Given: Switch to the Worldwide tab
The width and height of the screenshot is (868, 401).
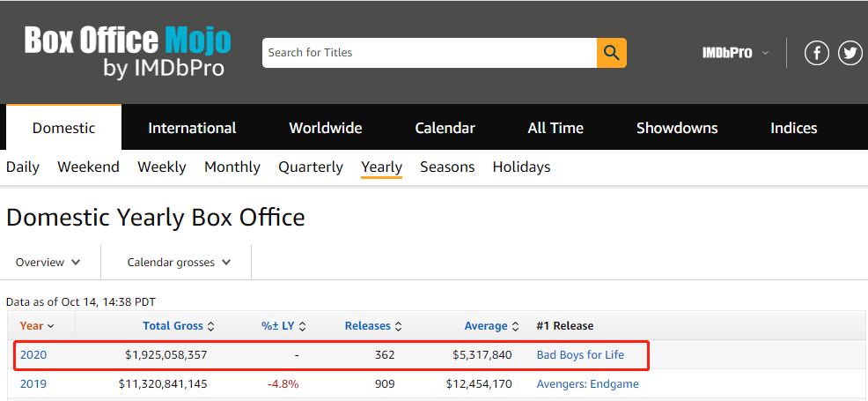Looking at the screenshot, I should coord(326,128).
